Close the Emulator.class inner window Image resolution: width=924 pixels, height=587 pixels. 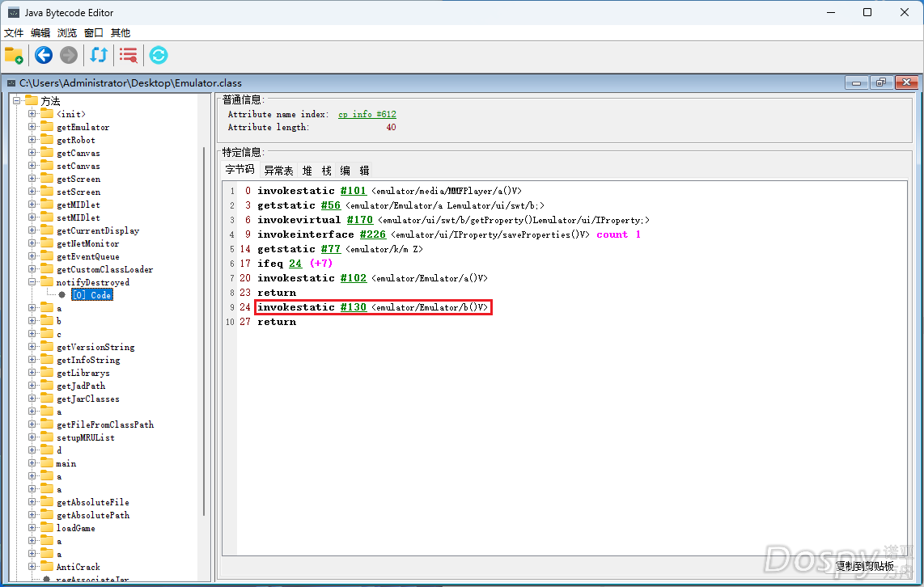coord(906,83)
